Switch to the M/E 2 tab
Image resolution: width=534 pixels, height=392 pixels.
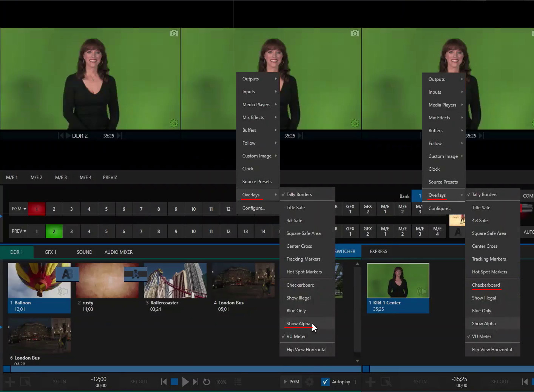[36, 177]
